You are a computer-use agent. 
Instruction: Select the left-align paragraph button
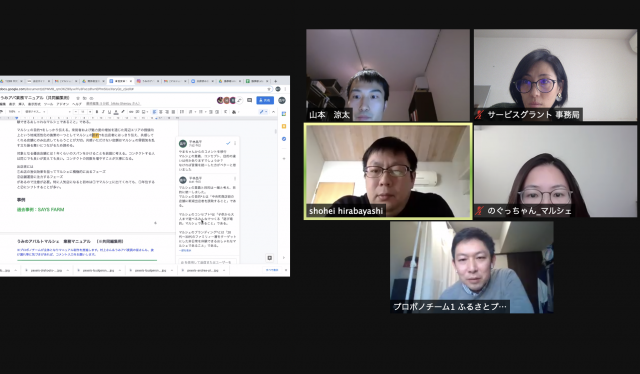[x=154, y=112]
